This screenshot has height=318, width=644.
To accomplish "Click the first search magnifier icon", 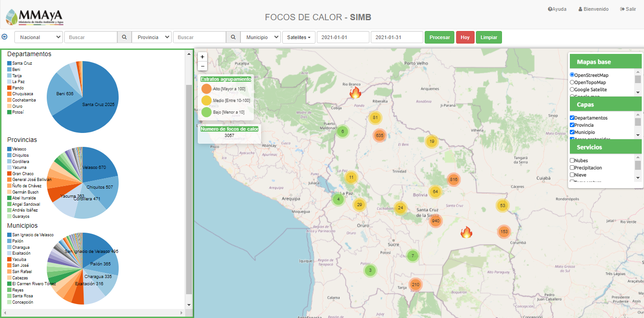I will 124,37.
